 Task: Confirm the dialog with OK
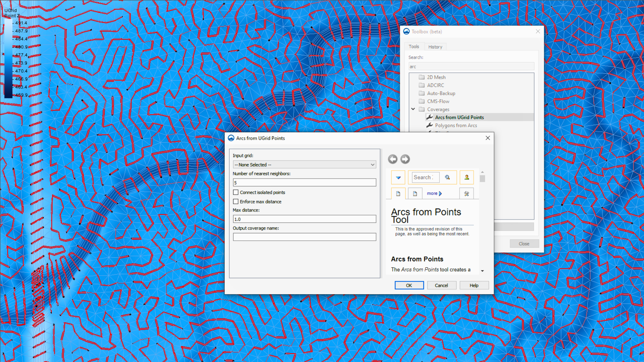(x=409, y=285)
